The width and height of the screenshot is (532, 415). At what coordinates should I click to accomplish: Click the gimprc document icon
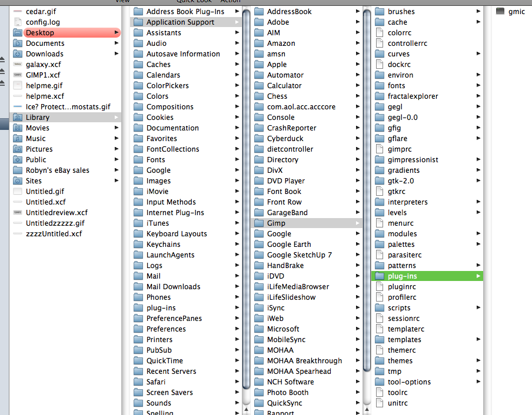point(380,149)
